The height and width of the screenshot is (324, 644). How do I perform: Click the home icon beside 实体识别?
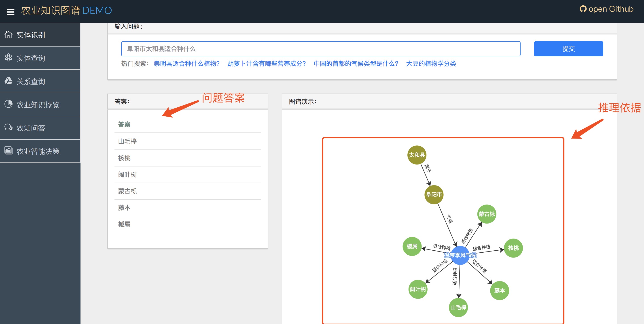click(x=8, y=34)
